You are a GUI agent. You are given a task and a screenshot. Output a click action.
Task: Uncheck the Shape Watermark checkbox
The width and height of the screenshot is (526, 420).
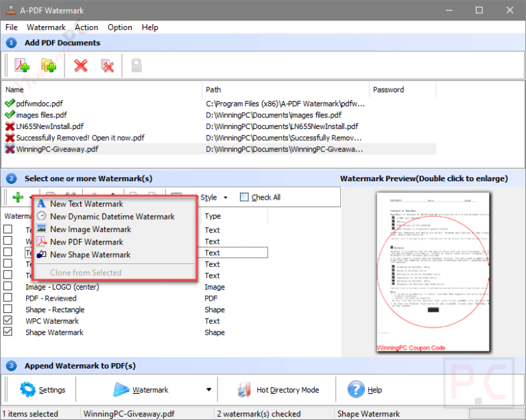[8, 331]
